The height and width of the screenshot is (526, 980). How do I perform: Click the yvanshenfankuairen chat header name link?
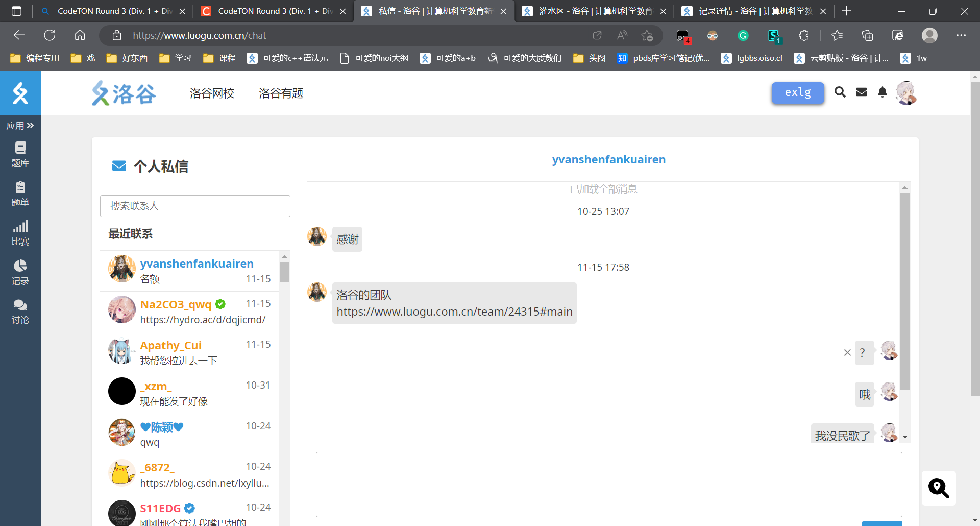[609, 159]
